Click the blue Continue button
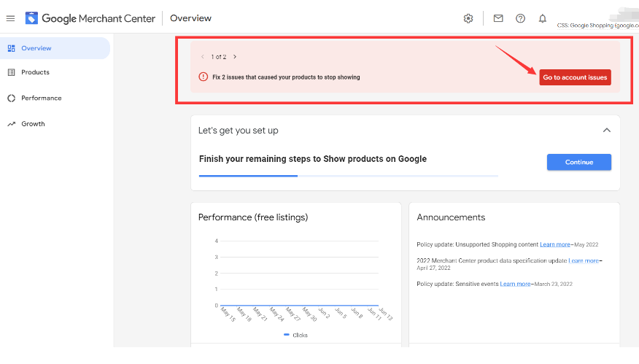Image resolution: width=639 pixels, height=364 pixels. tap(578, 162)
